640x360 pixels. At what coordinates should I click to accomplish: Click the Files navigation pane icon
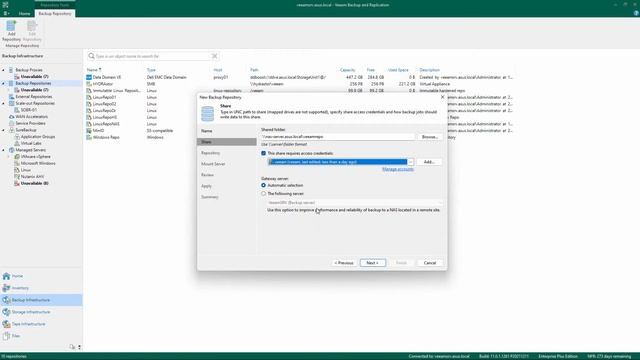pos(6,336)
